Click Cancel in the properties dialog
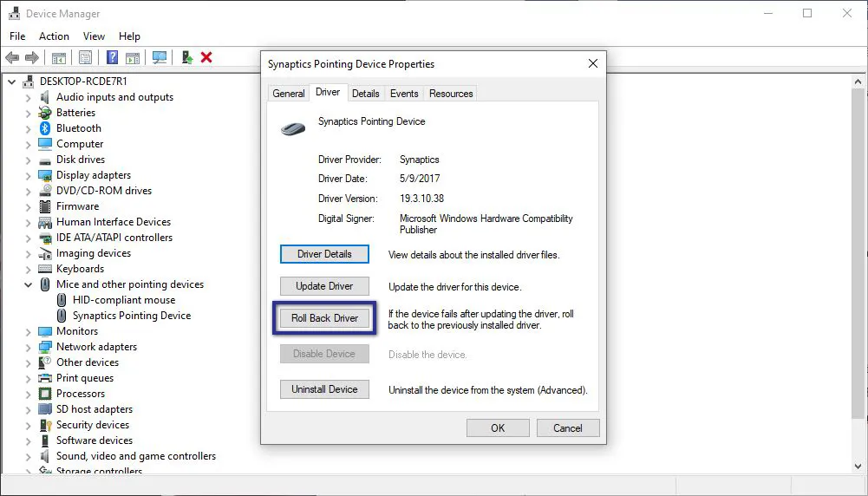Viewport: 868px width, 496px height. [x=567, y=427]
